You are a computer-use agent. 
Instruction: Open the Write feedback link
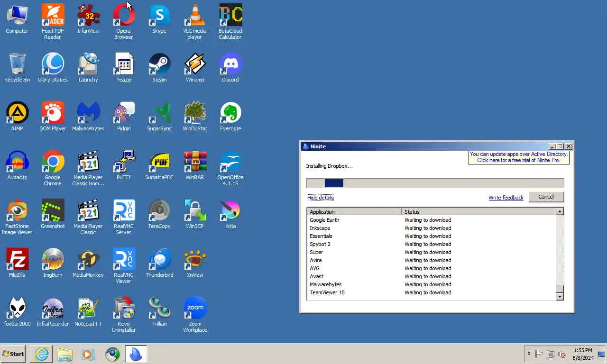(x=506, y=198)
